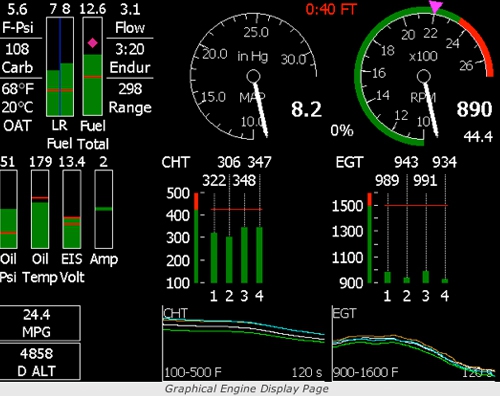Screen dimensions: 500x396
Task: Select the RPM gauge needle hub
Action: click(424, 76)
